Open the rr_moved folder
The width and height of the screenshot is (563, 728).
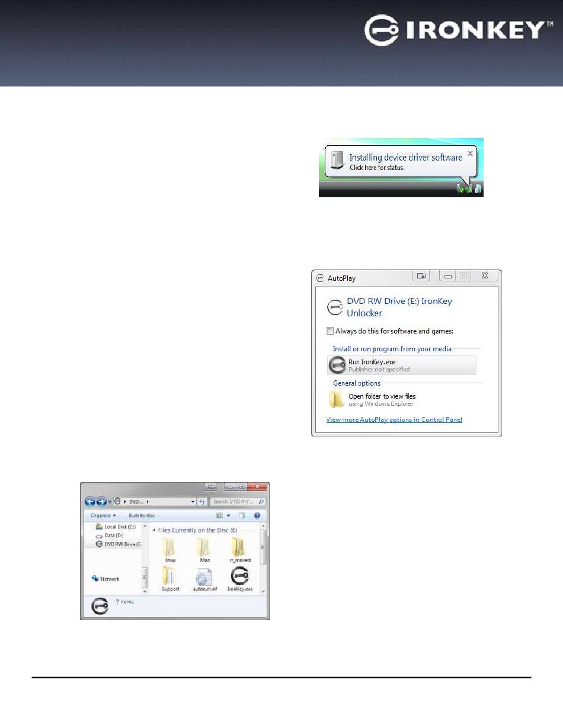[239, 551]
